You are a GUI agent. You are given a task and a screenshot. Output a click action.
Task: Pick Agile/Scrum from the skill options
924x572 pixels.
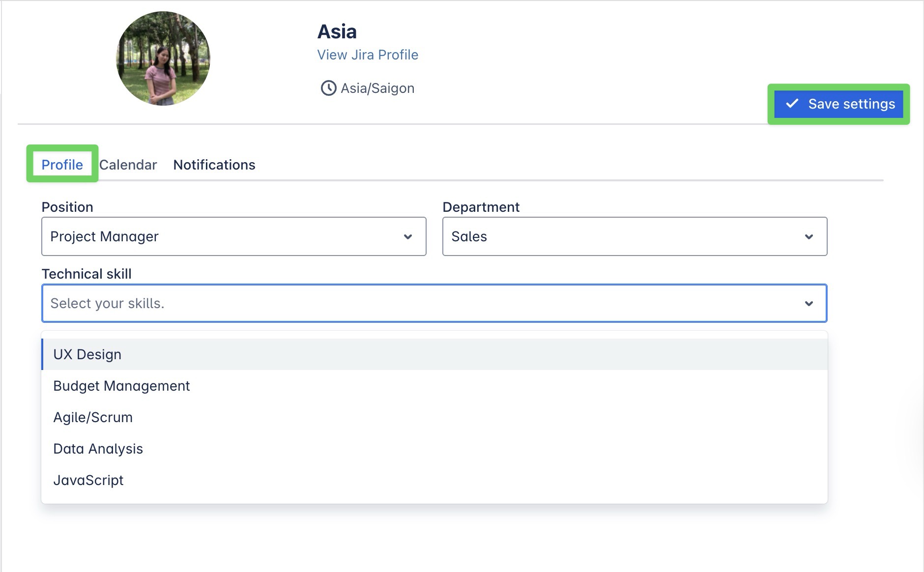coord(93,417)
